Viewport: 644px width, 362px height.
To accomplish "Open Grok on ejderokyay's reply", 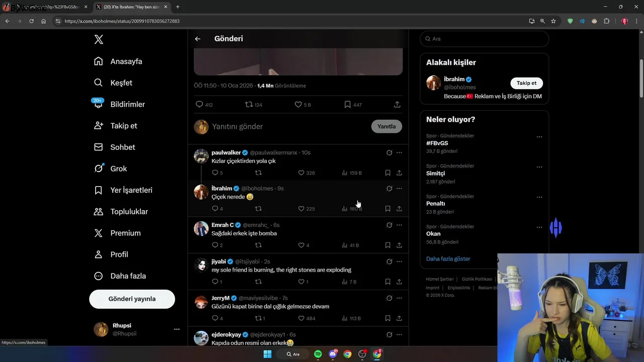I will pyautogui.click(x=389, y=335).
